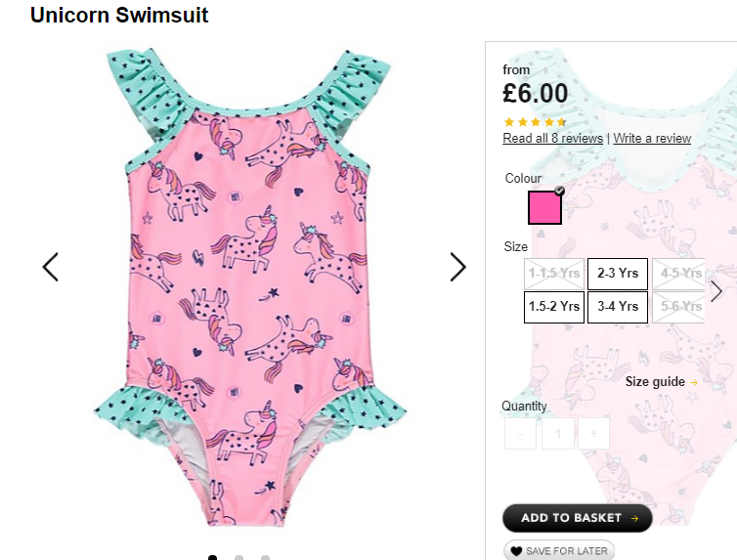Viewport: 737px width, 560px height.
Task: Choose size 1.5-2 Yrs
Action: coord(554,307)
